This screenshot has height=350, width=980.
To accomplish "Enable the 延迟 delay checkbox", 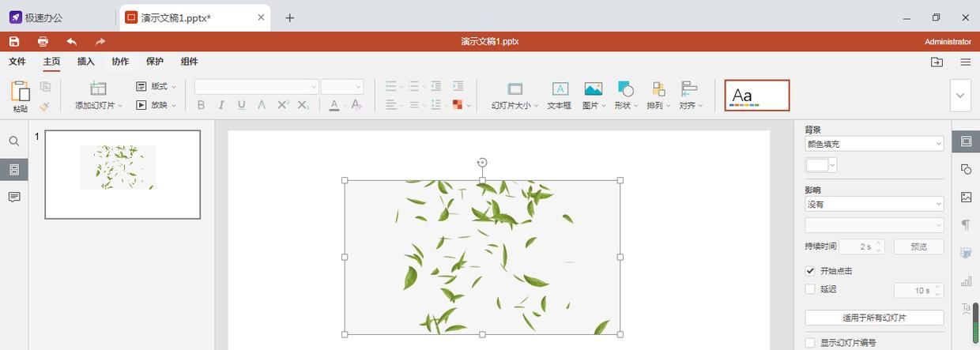I will (x=810, y=289).
